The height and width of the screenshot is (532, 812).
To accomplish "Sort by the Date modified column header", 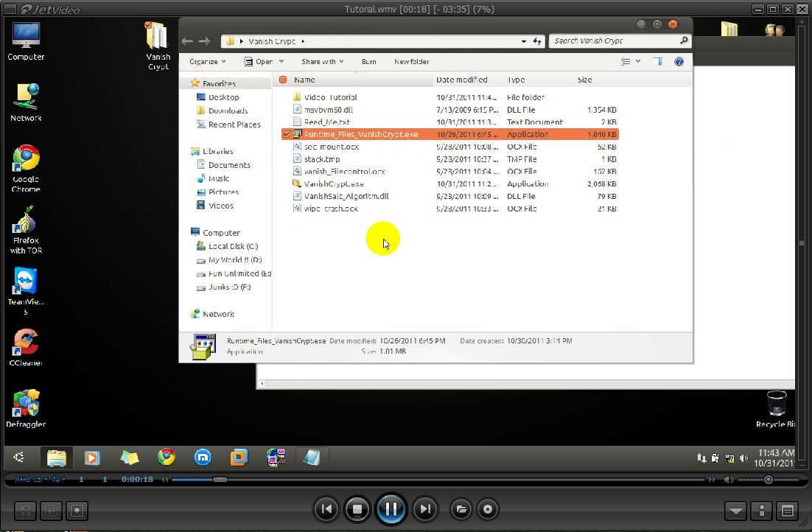I will (x=461, y=80).
